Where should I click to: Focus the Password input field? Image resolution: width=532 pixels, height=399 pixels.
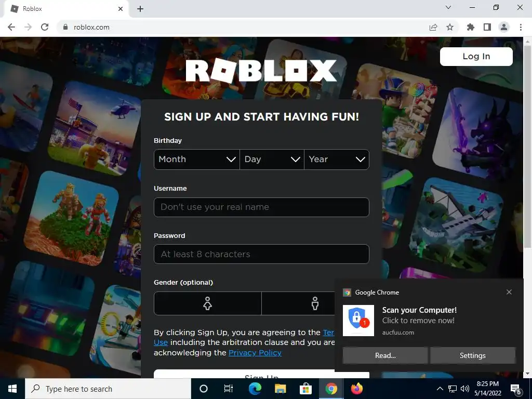[261, 254]
